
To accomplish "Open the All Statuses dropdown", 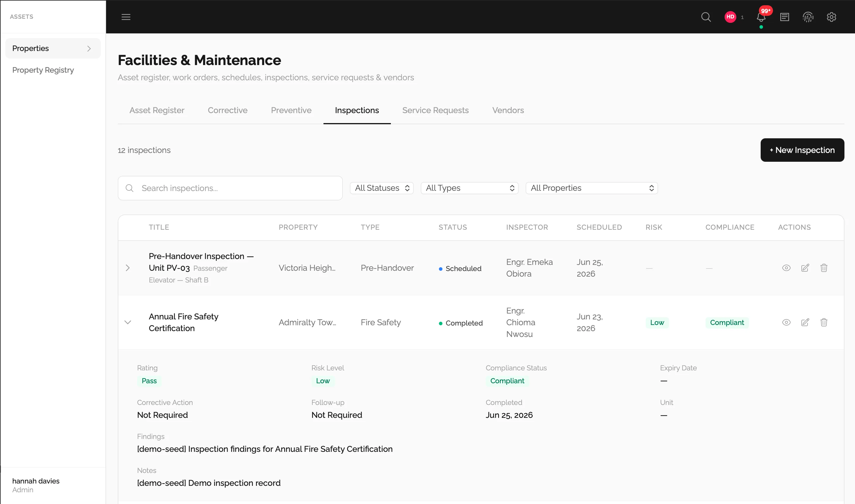I will click(x=382, y=188).
